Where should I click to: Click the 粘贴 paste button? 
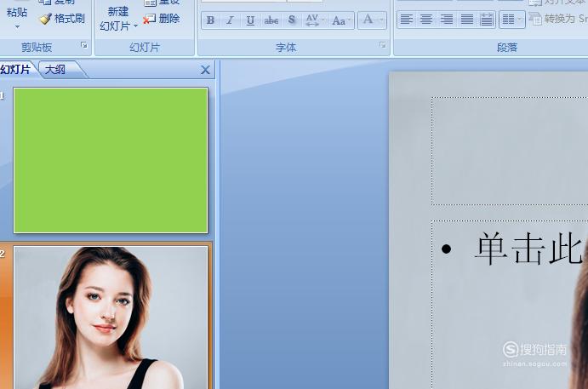(17, 13)
